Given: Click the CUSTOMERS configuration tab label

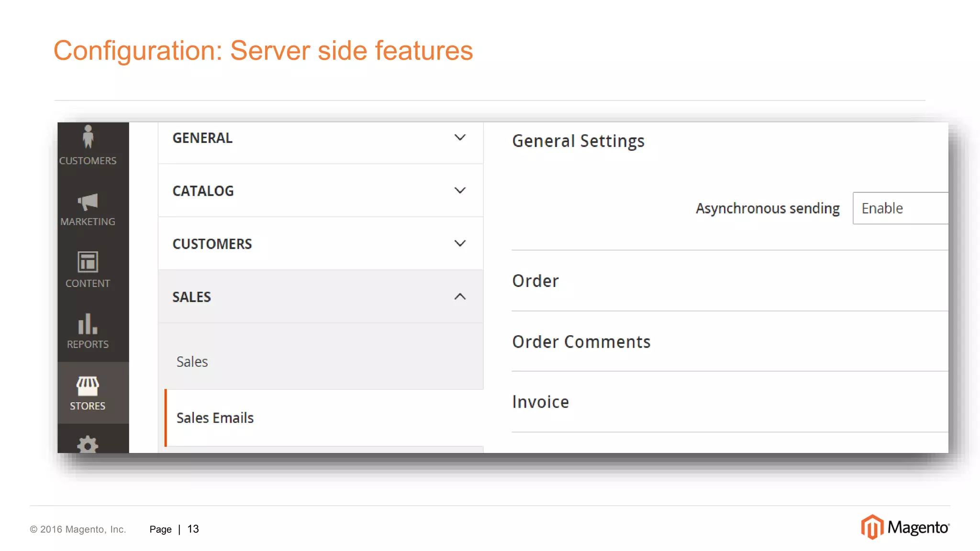Looking at the screenshot, I should 212,244.
